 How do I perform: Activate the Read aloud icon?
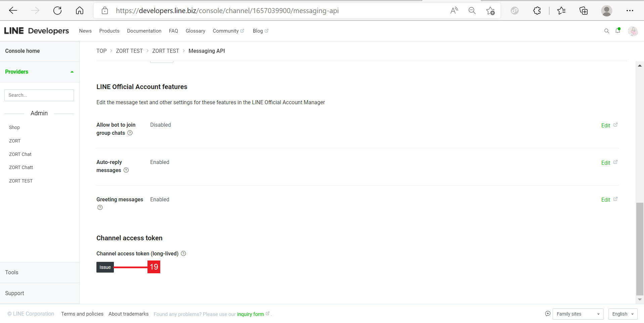(x=454, y=11)
